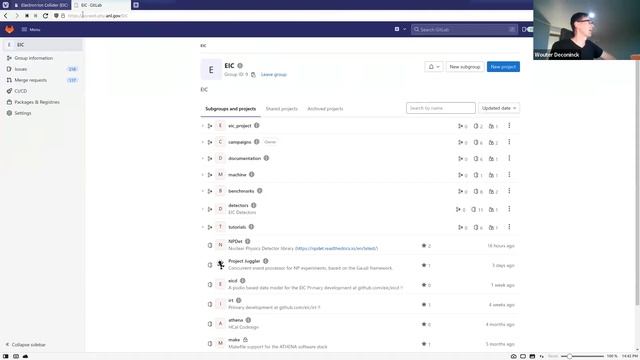The width and height of the screenshot is (640, 360).
Task: Open the eicd project link
Action: [x=233, y=281]
